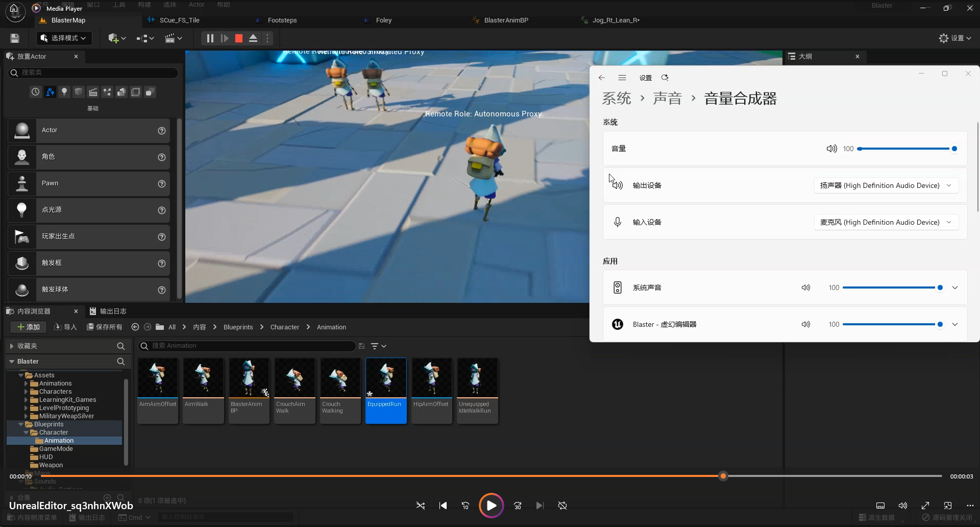Switch to the Foley tab
The image size is (980, 527).
[383, 20]
